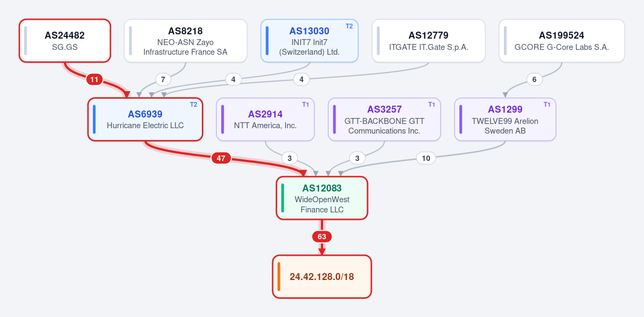Click the AS3257 GTT-BACKBONE node
644x317 pixels.
pos(384,119)
